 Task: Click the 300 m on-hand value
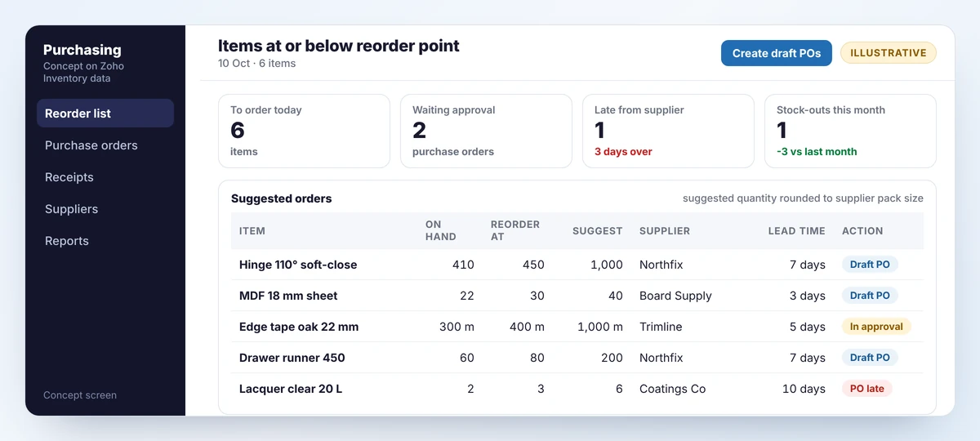(x=457, y=327)
